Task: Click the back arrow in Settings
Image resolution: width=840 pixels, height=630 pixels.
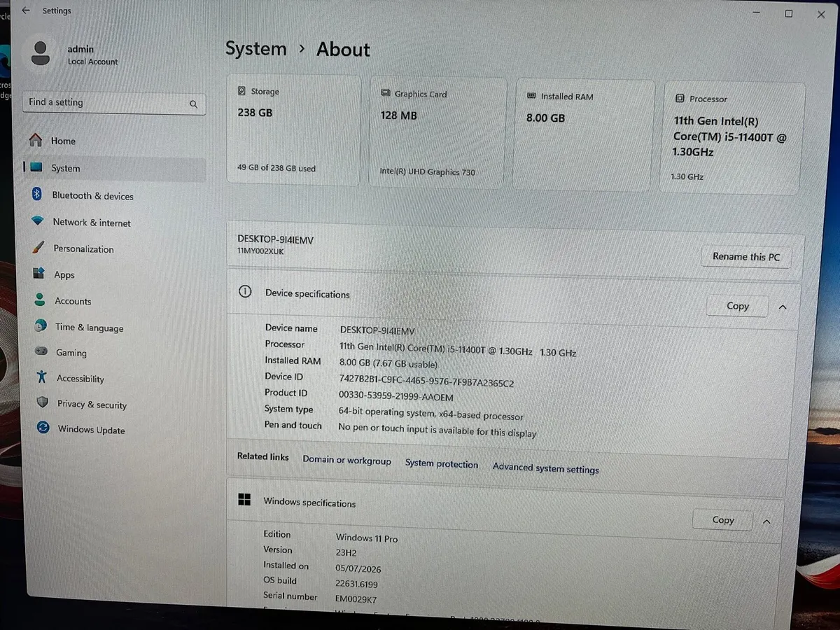Action: click(x=26, y=10)
